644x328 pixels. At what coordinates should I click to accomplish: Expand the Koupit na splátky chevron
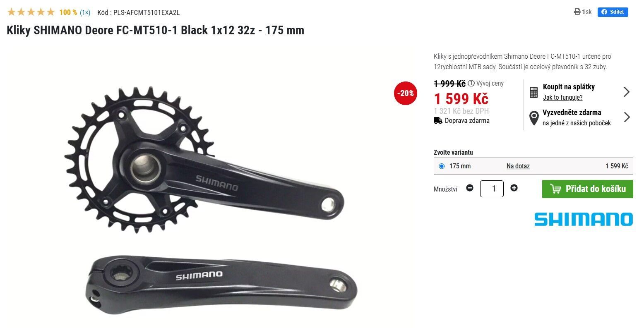[x=627, y=92]
